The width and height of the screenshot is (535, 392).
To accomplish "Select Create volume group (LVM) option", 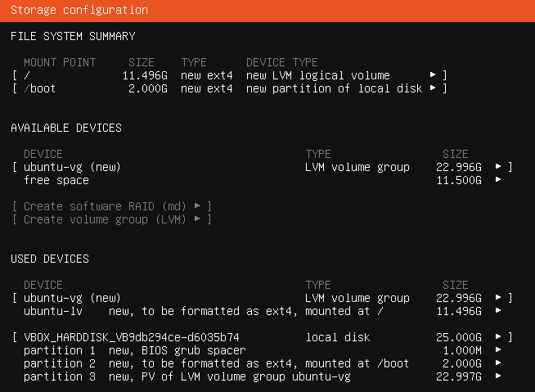I will (112, 219).
